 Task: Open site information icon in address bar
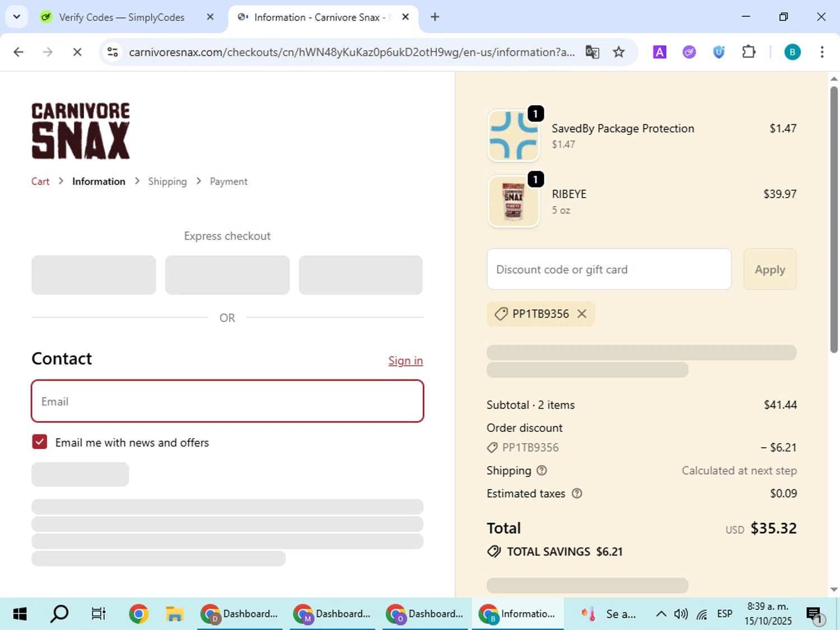click(113, 52)
